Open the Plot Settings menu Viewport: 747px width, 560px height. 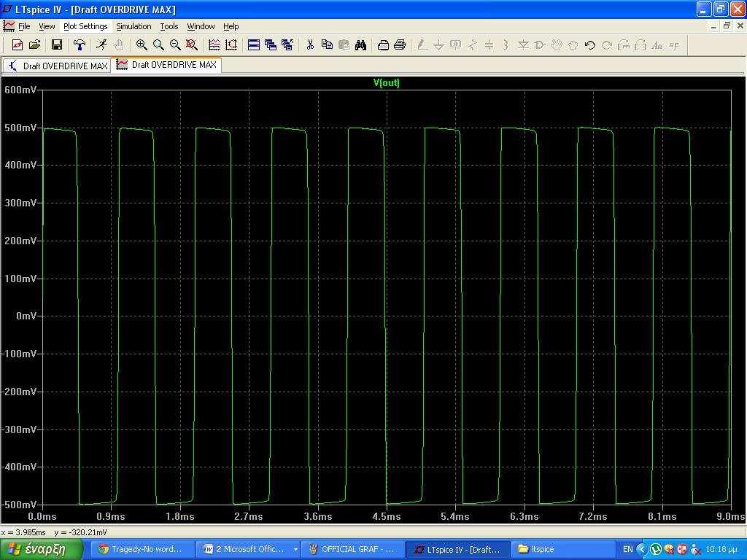(86, 26)
